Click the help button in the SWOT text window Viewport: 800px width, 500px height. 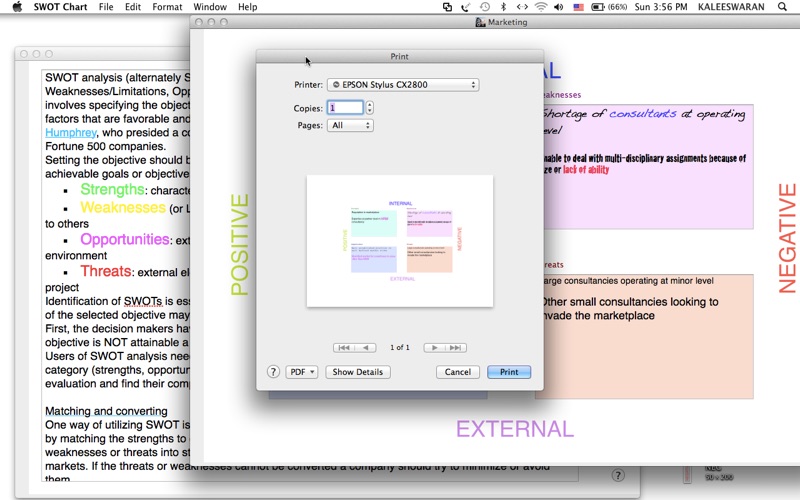tap(618, 476)
